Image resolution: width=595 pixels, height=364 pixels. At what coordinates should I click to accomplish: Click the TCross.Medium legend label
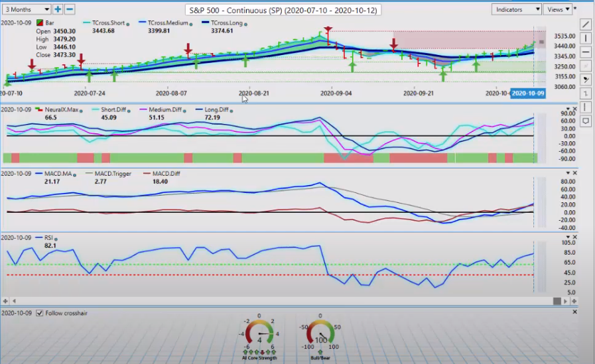pyautogui.click(x=168, y=23)
